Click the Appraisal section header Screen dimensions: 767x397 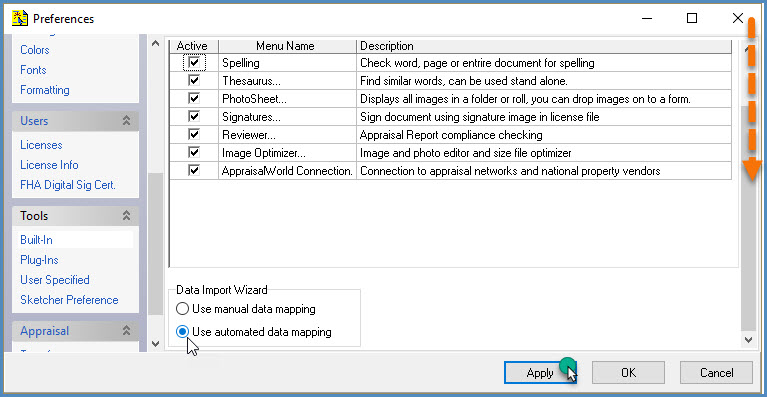click(75, 331)
